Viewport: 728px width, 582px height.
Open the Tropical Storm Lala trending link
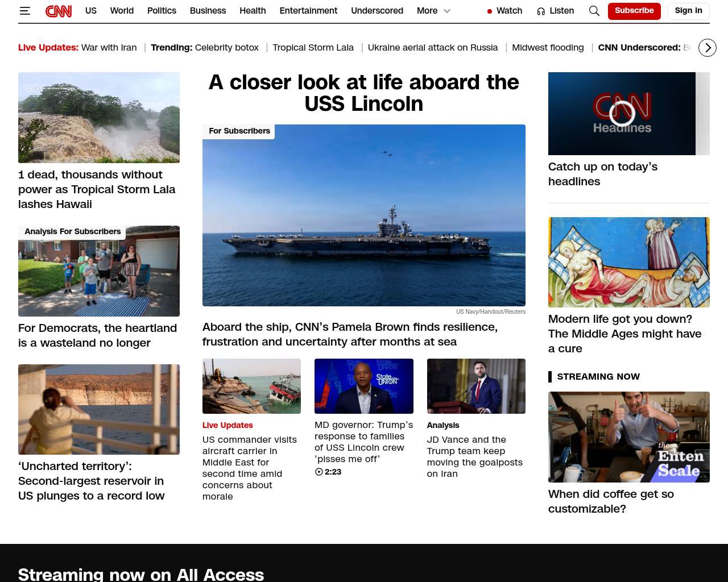tap(313, 48)
